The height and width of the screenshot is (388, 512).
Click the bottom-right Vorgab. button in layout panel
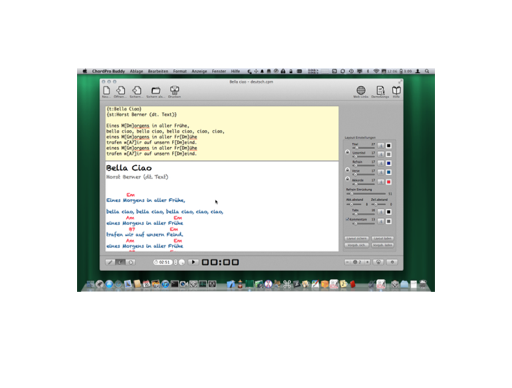pos(383,245)
